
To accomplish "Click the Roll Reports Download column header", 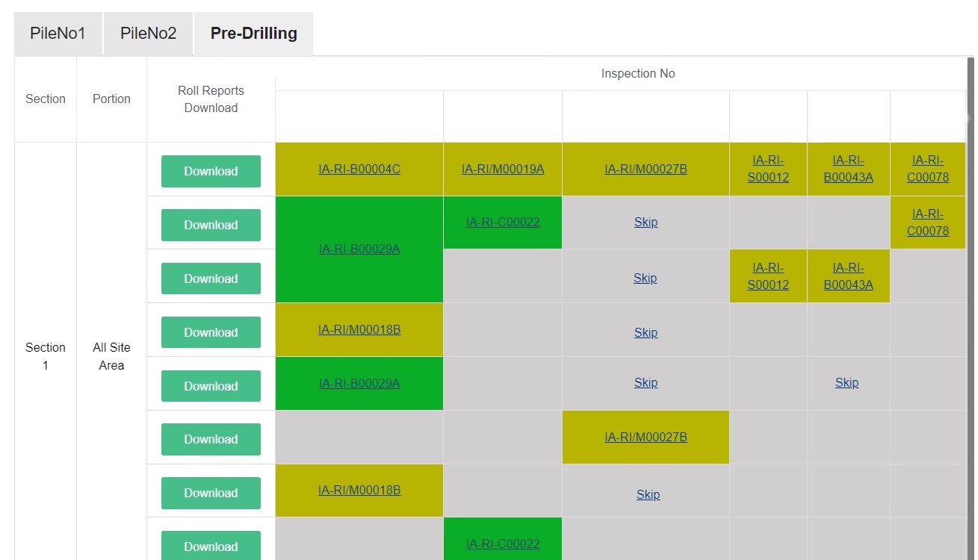I will tap(211, 99).
